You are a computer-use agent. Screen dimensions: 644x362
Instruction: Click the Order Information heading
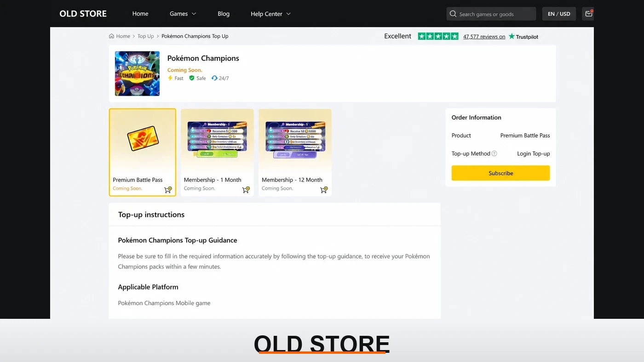tap(477, 118)
